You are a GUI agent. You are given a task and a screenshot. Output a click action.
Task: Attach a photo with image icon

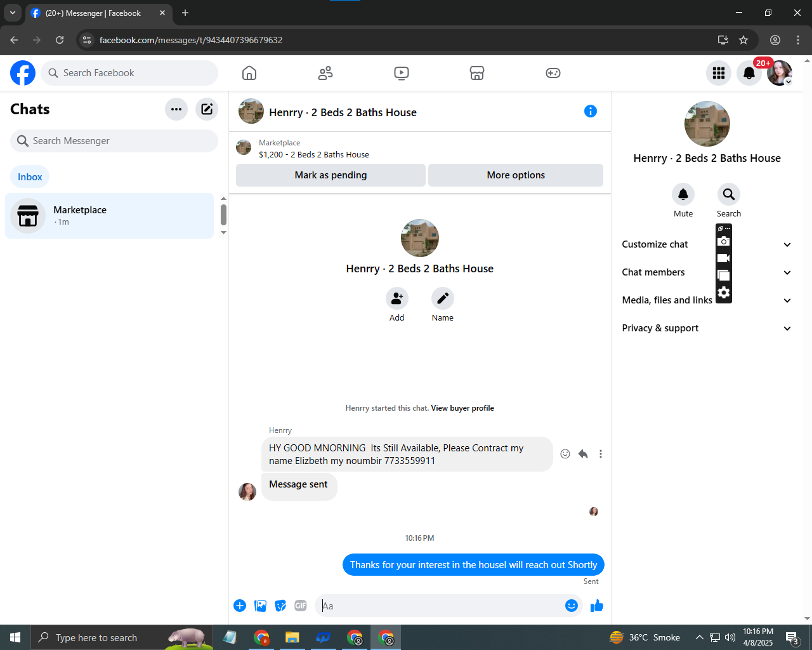(260, 606)
